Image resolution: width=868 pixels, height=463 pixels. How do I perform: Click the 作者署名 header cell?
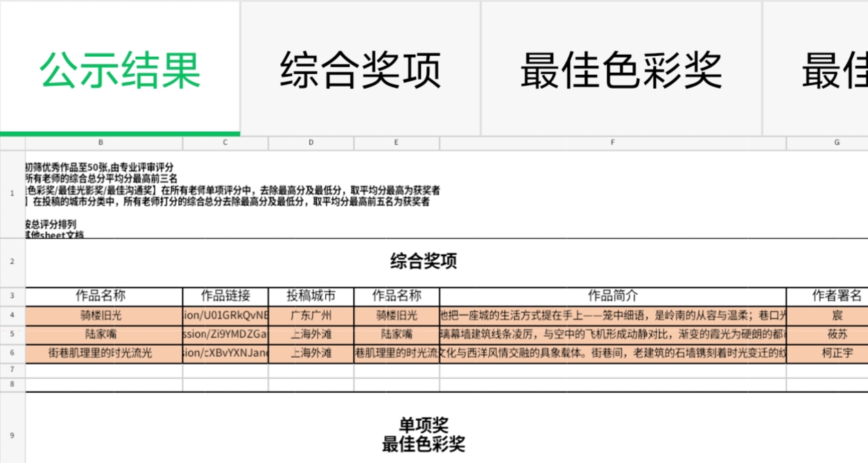click(x=836, y=296)
